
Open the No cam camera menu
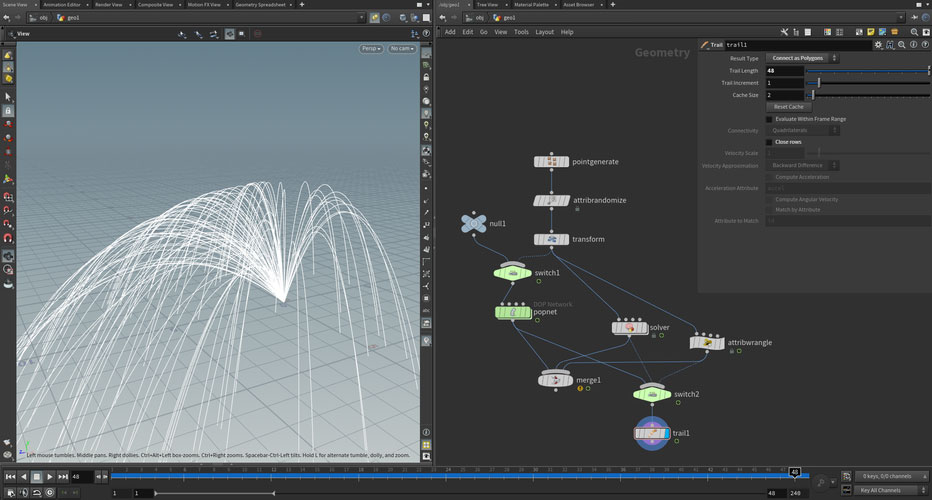[x=402, y=49]
